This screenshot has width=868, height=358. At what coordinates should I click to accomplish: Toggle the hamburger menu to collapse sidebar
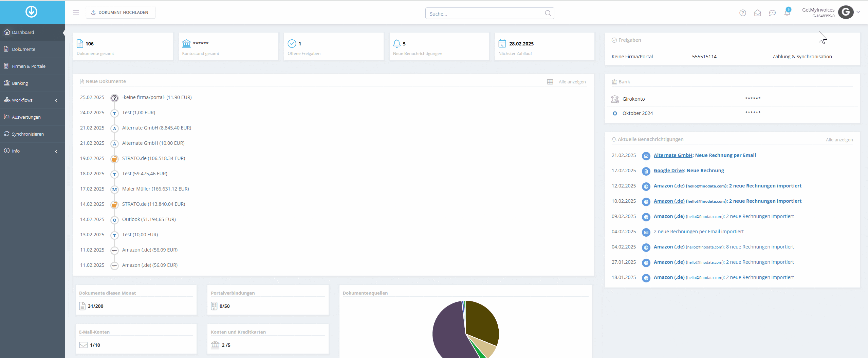point(76,13)
